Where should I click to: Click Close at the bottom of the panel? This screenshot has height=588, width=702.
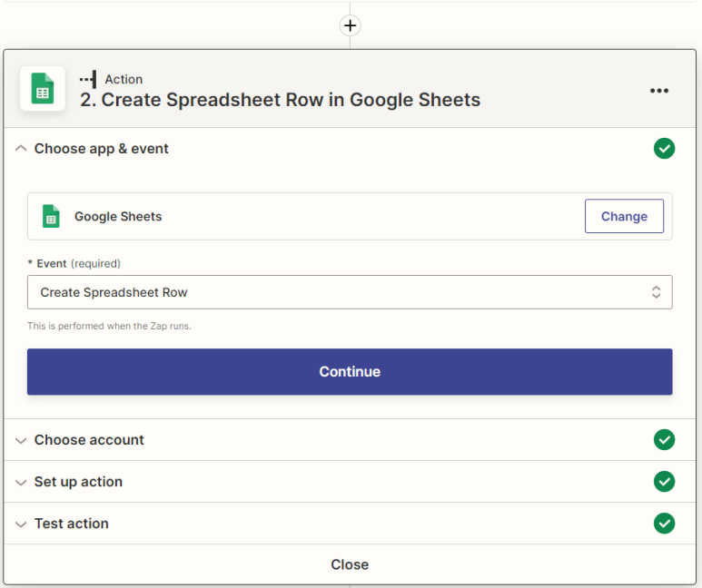350,564
